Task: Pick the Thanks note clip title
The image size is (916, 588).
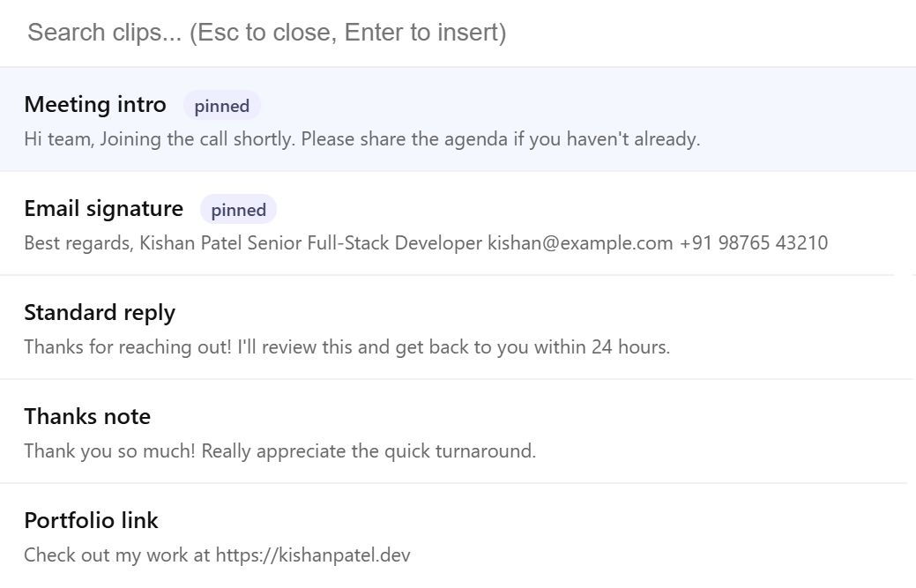Action: tap(87, 417)
